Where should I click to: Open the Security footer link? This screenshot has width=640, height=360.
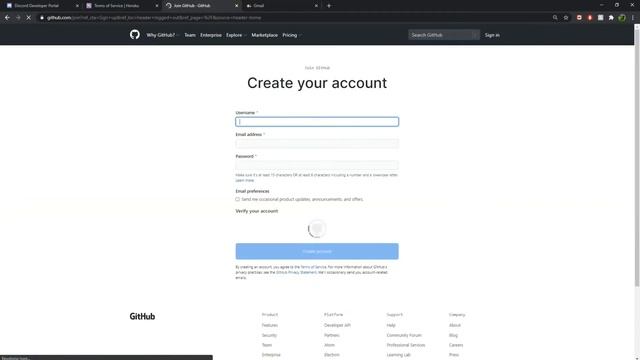pyautogui.click(x=269, y=335)
